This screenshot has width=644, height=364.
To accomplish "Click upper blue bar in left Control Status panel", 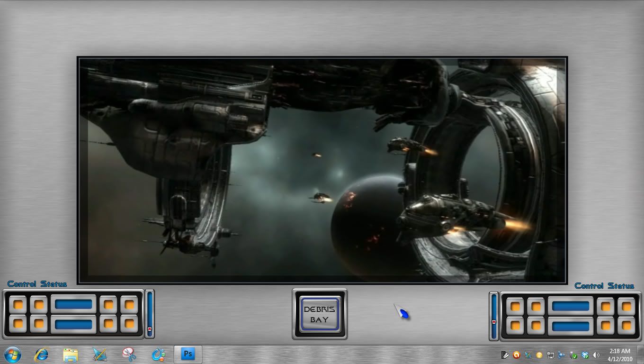I will point(74,304).
